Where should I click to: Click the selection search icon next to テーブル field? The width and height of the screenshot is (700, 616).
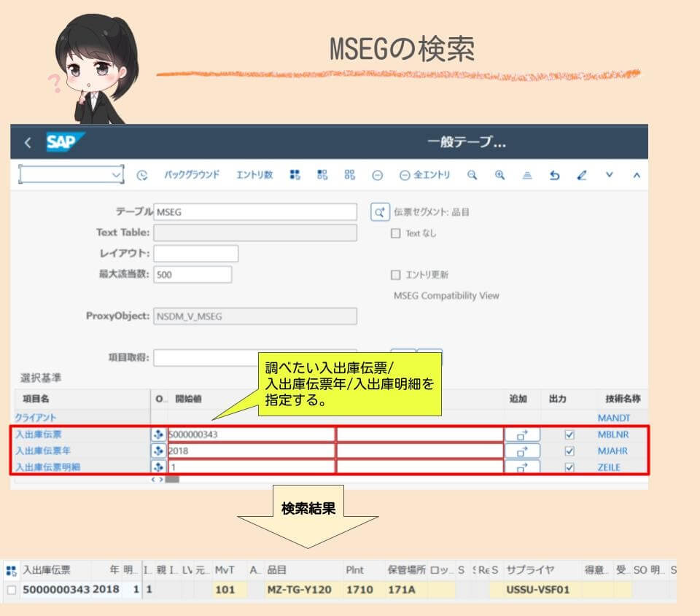tap(379, 211)
